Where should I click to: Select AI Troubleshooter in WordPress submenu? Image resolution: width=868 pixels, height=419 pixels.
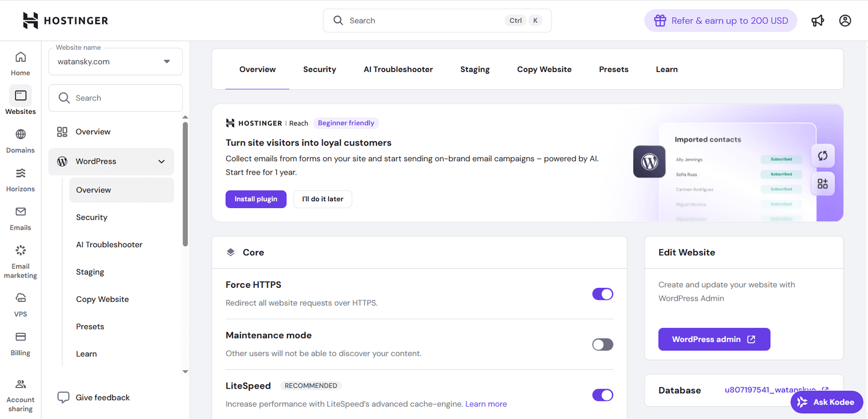pos(109,244)
